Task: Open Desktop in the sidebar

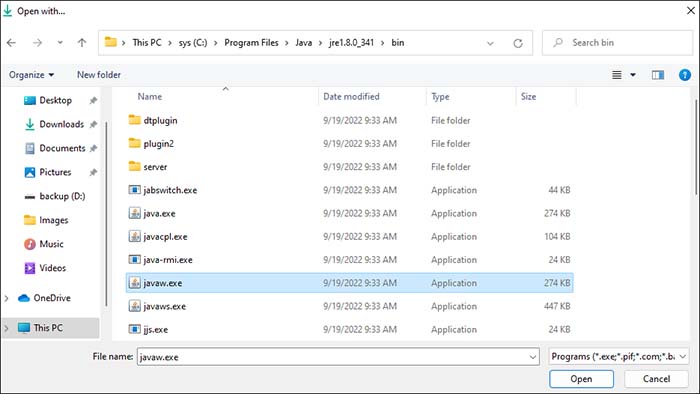Action: coord(55,100)
